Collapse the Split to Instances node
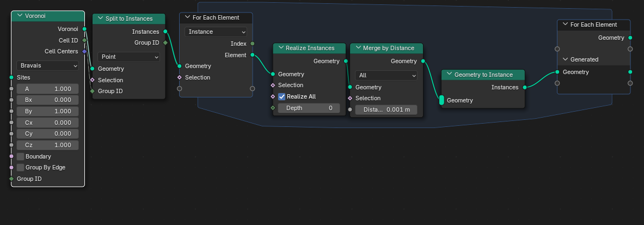This screenshot has height=225, width=644. coord(100,19)
